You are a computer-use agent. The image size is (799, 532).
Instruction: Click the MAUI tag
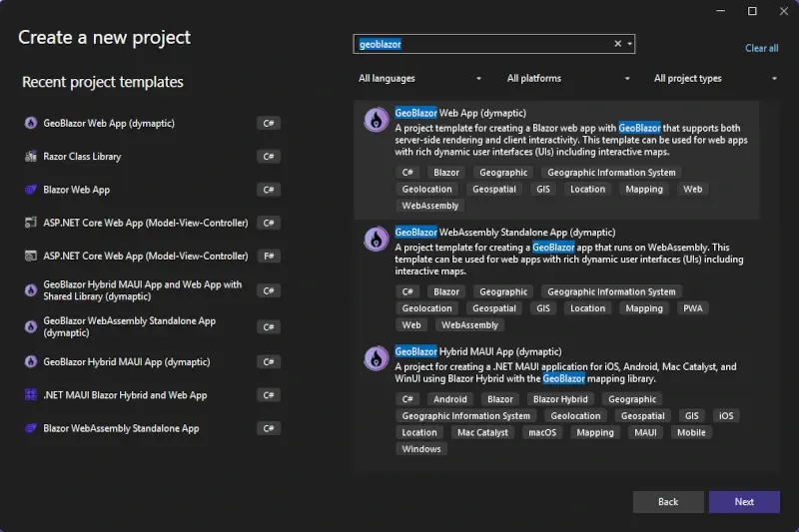pos(645,433)
